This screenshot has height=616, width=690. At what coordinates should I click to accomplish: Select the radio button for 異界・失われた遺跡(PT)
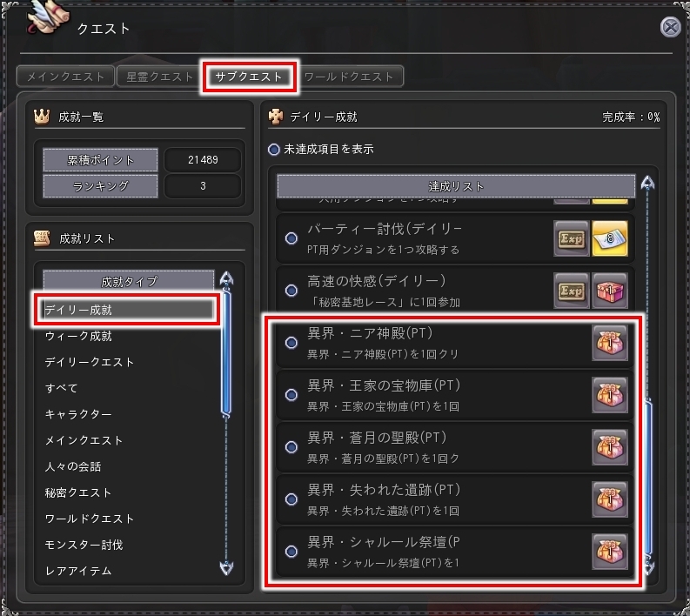[x=291, y=499]
